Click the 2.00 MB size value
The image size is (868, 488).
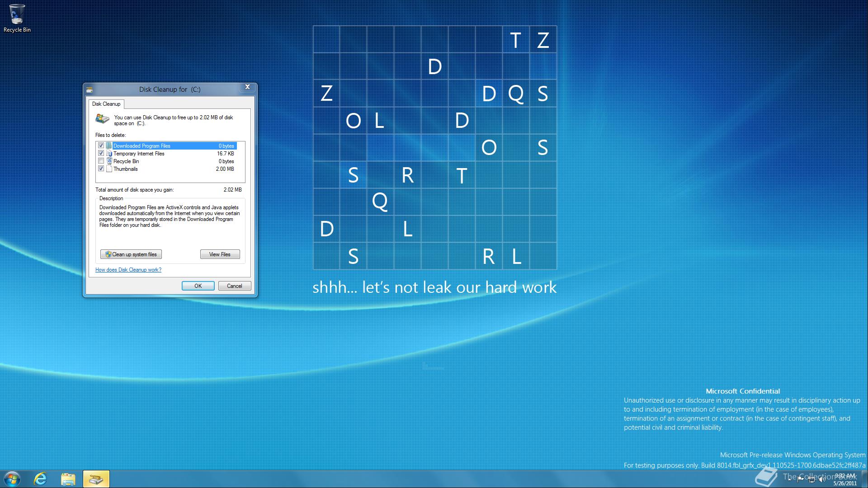click(225, 169)
